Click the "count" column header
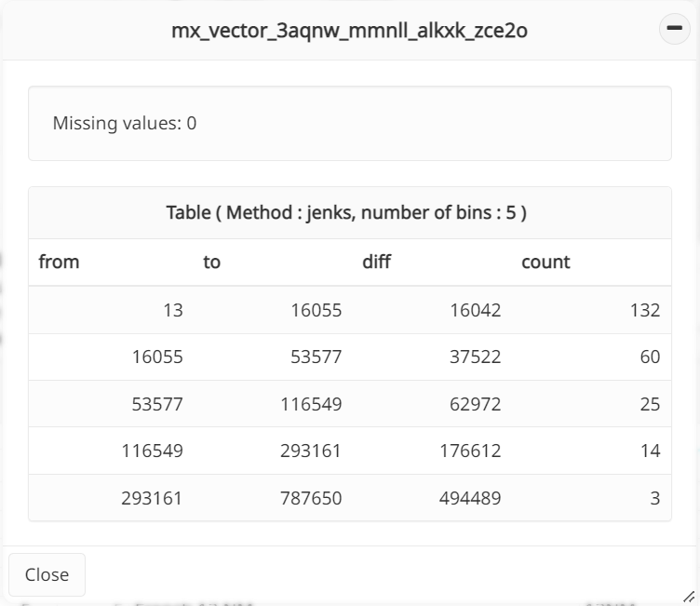The width and height of the screenshot is (700, 606). point(545,263)
